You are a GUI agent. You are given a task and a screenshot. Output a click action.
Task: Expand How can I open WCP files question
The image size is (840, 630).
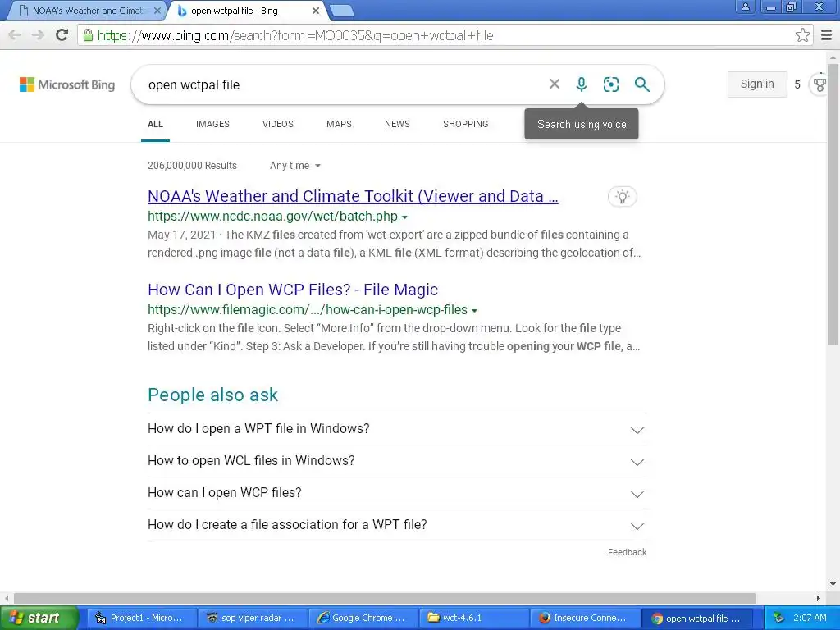click(397, 493)
